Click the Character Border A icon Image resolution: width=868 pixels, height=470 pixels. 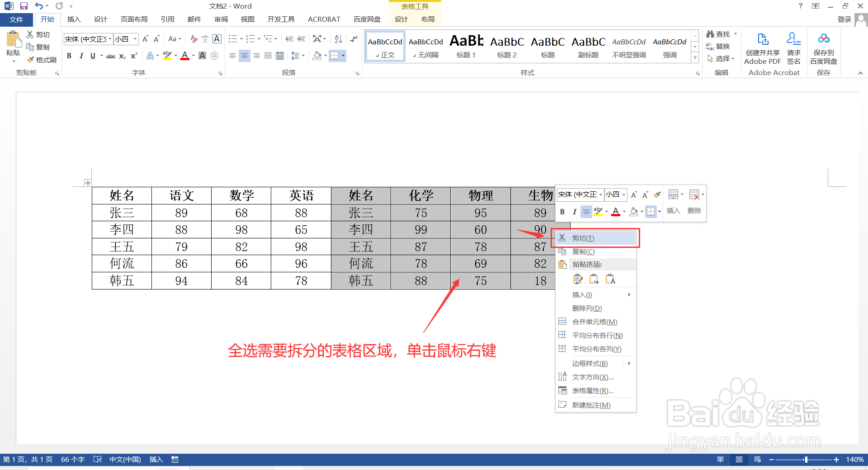[x=217, y=39]
